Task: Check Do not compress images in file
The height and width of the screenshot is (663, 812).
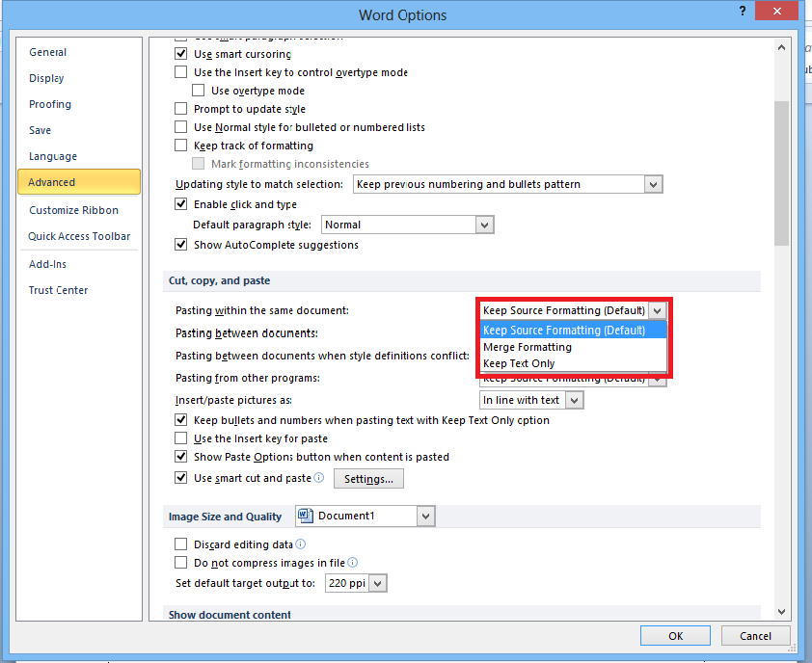Action: click(x=180, y=562)
